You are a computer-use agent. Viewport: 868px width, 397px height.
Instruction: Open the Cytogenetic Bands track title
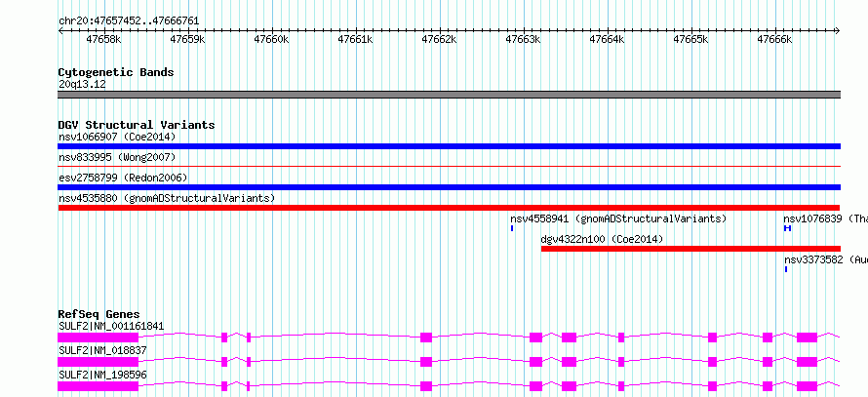click(x=116, y=72)
